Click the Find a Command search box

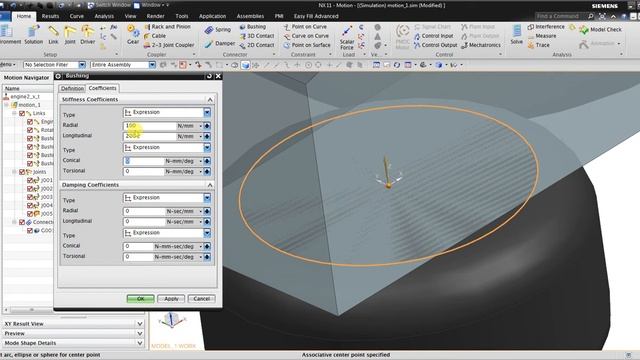coord(561,16)
